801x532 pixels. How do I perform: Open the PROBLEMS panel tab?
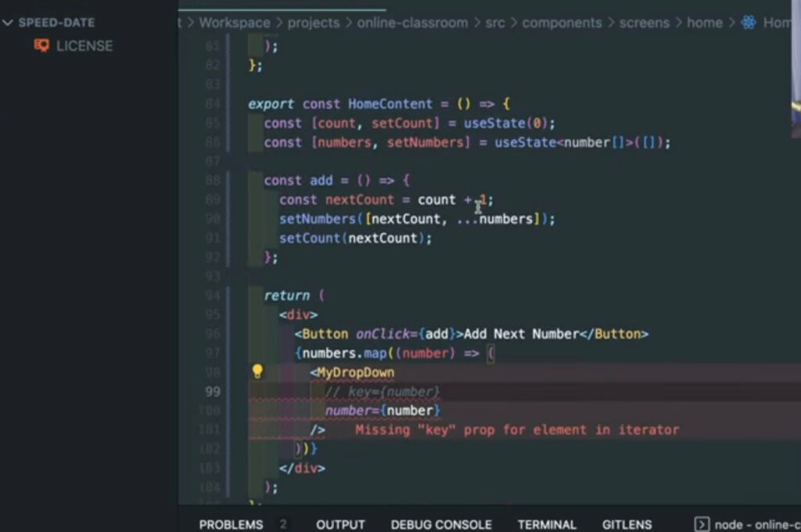point(231,525)
